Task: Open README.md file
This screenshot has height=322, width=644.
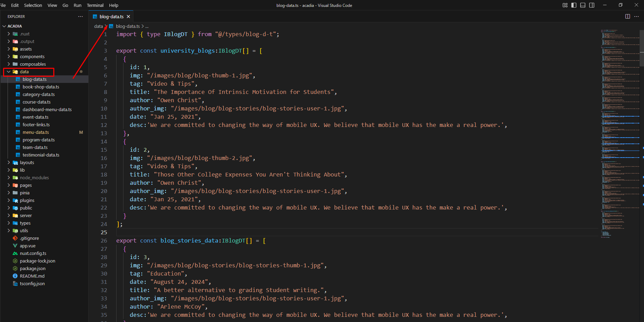Action: [x=44, y=276]
